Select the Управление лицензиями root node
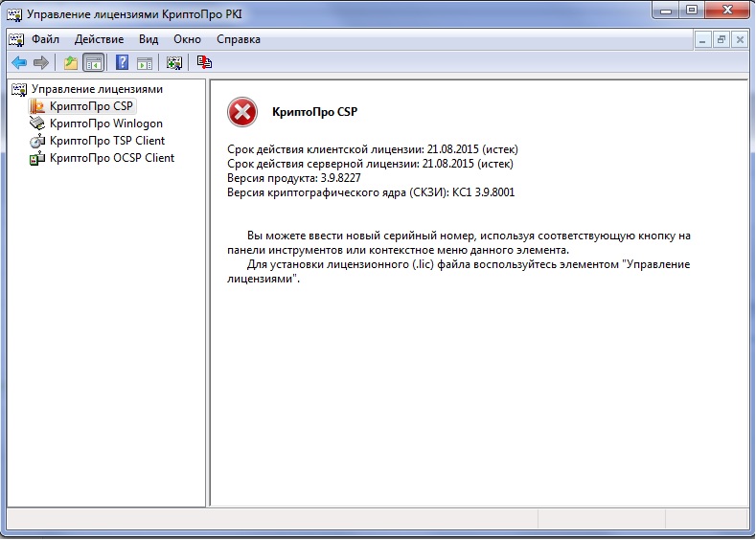This screenshot has width=756, height=540. (97, 89)
